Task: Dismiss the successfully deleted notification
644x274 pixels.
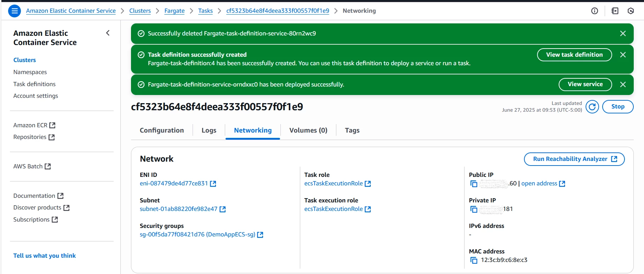Action: [623, 33]
